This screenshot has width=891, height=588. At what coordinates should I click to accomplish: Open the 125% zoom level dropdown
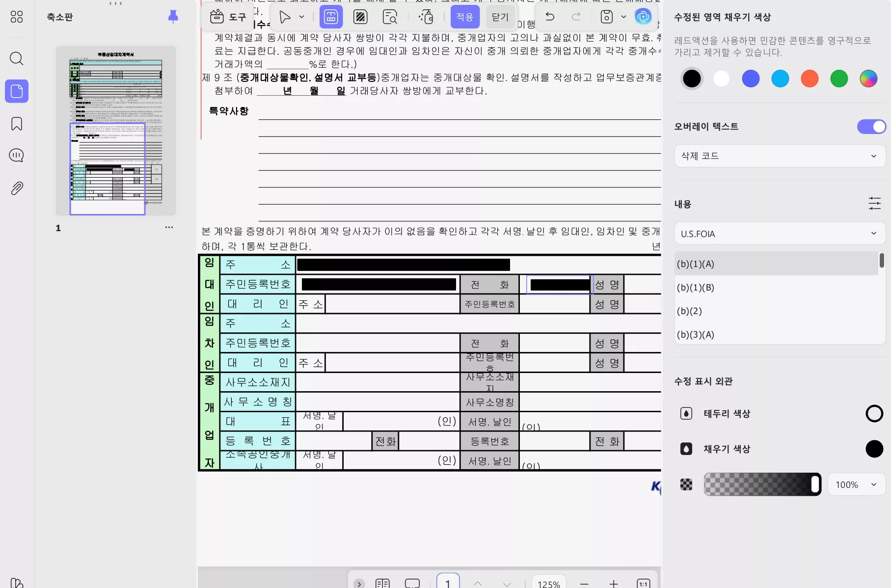tap(548, 584)
